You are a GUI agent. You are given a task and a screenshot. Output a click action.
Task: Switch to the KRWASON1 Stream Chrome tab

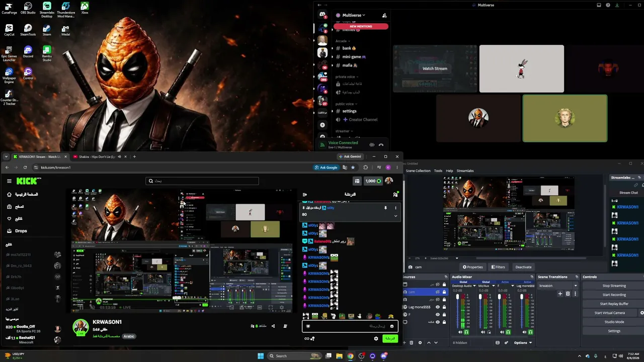coord(39,157)
